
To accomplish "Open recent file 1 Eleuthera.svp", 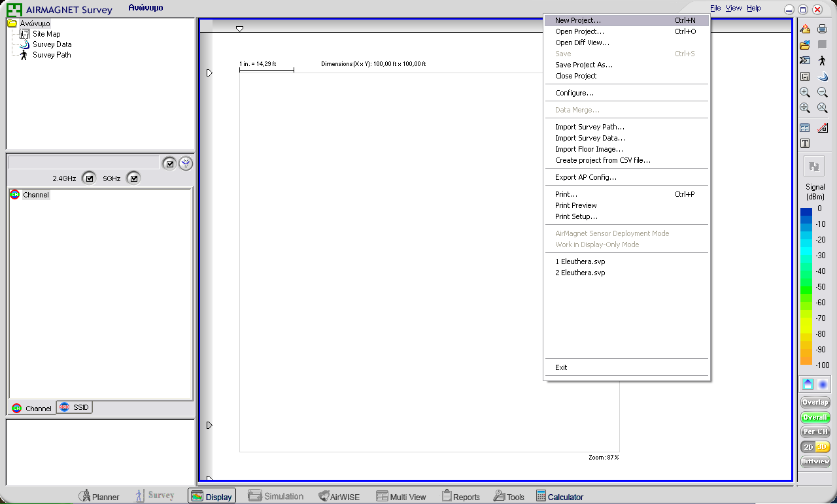I will [x=626, y=261].
